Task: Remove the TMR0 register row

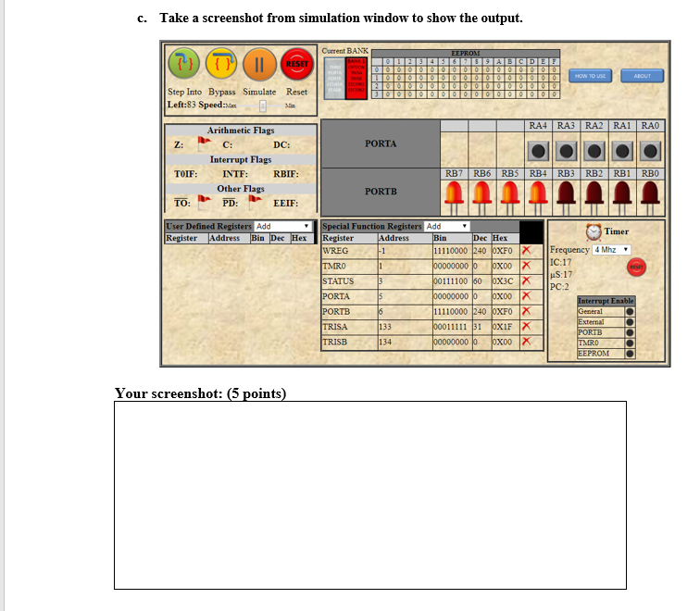Action: point(526,266)
